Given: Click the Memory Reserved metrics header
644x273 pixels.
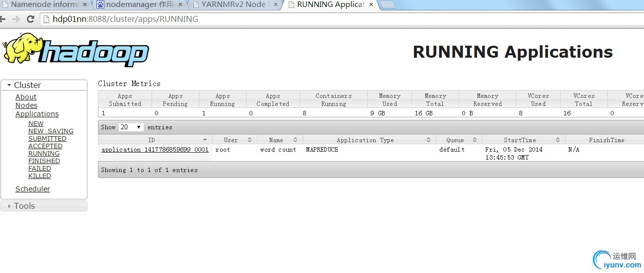Looking at the screenshot, I should point(487,100).
